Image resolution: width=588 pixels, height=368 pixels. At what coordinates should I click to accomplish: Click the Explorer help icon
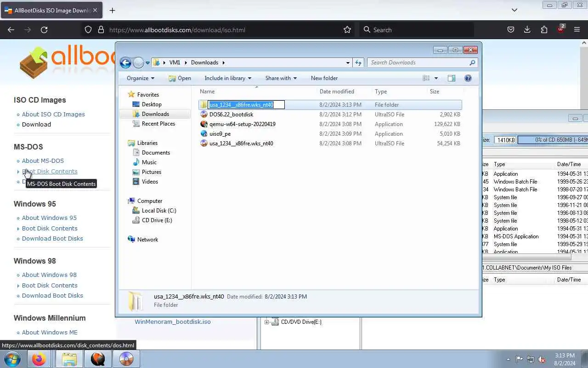pyautogui.click(x=468, y=78)
